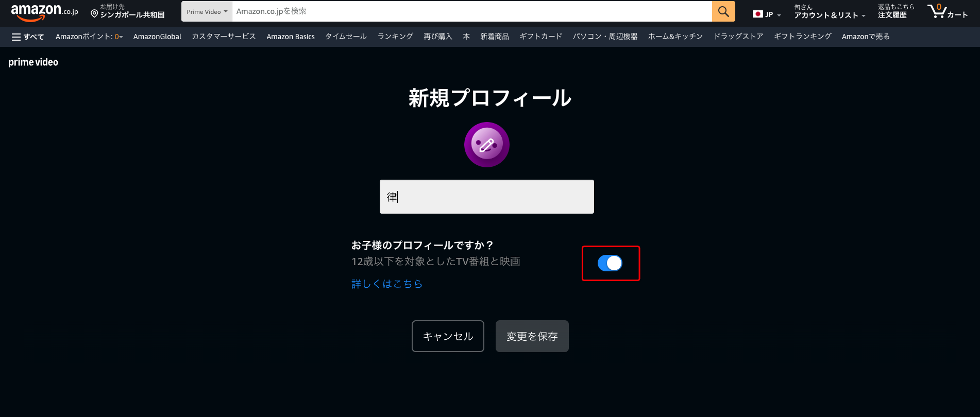Open ドラッグストア in the navigation bar
Image resolution: width=980 pixels, height=417 pixels.
(738, 37)
